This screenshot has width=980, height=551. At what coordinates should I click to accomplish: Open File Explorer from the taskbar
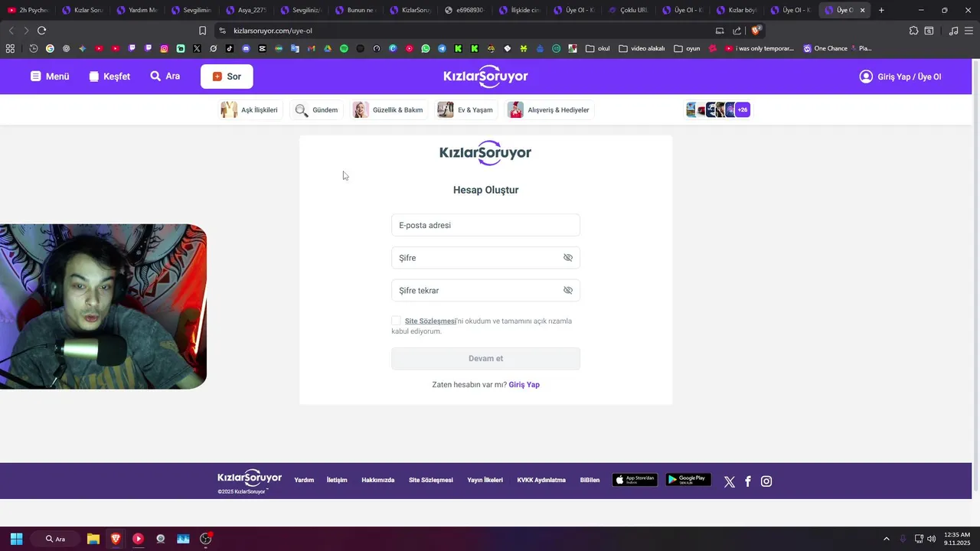click(93, 539)
